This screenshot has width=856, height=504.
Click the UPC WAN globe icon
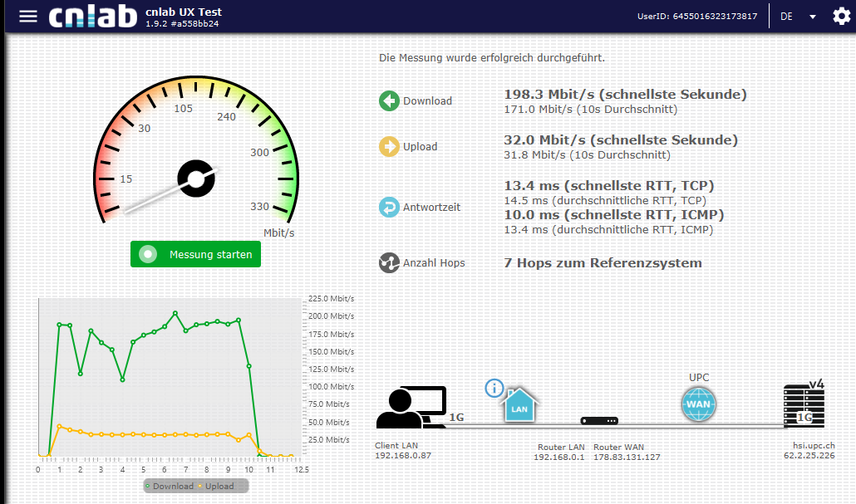[698, 404]
